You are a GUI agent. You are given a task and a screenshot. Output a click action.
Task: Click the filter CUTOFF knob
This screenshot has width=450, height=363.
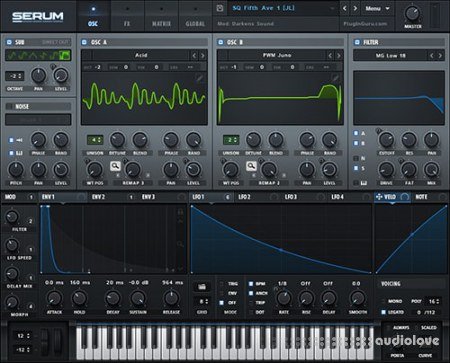tap(387, 140)
